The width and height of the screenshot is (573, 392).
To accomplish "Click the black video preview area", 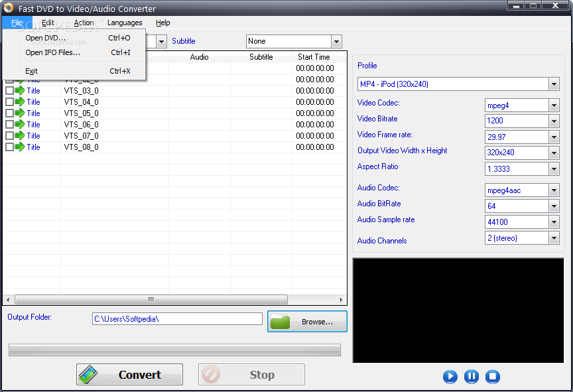I will [458, 310].
